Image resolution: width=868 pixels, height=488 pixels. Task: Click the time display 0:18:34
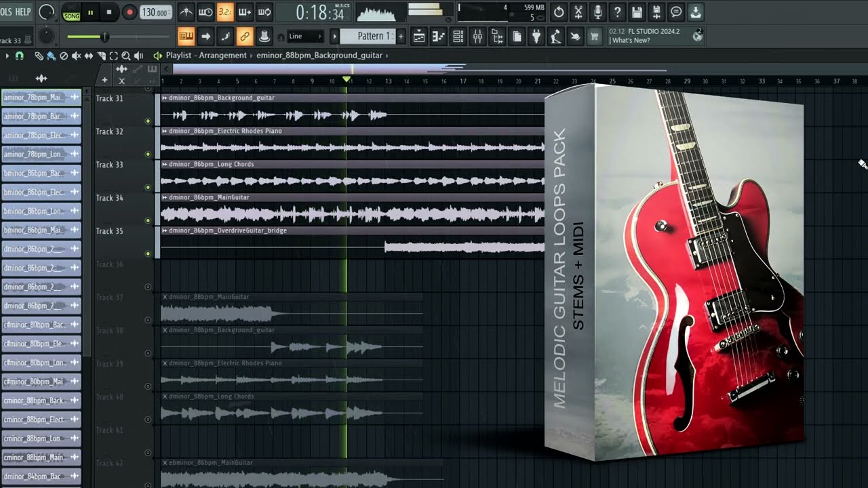click(320, 12)
